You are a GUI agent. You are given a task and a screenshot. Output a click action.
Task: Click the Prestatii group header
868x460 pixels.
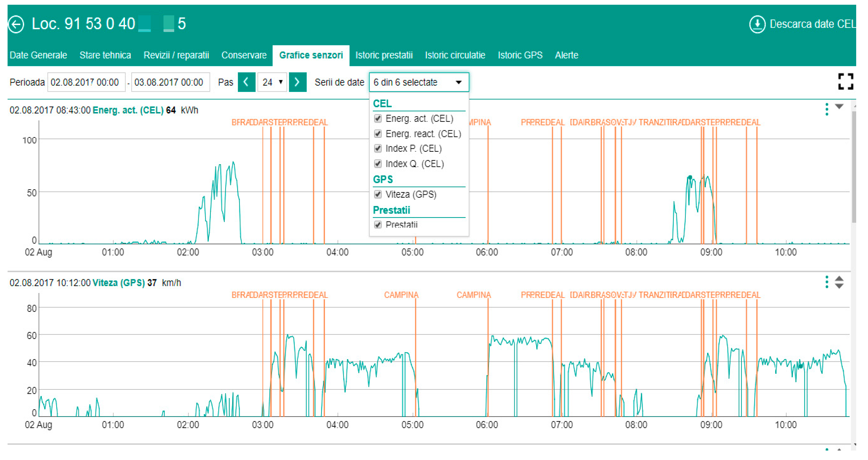[391, 210]
